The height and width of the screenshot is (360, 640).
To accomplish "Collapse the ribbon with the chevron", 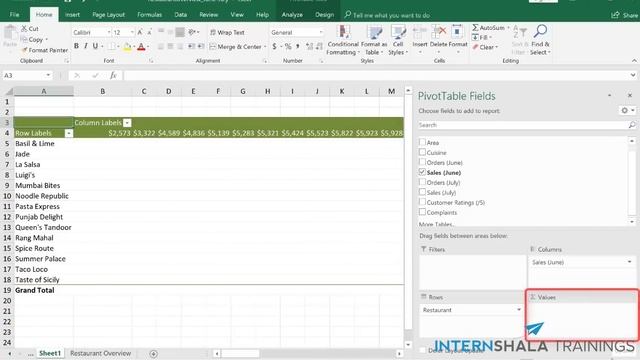I will [x=634, y=60].
